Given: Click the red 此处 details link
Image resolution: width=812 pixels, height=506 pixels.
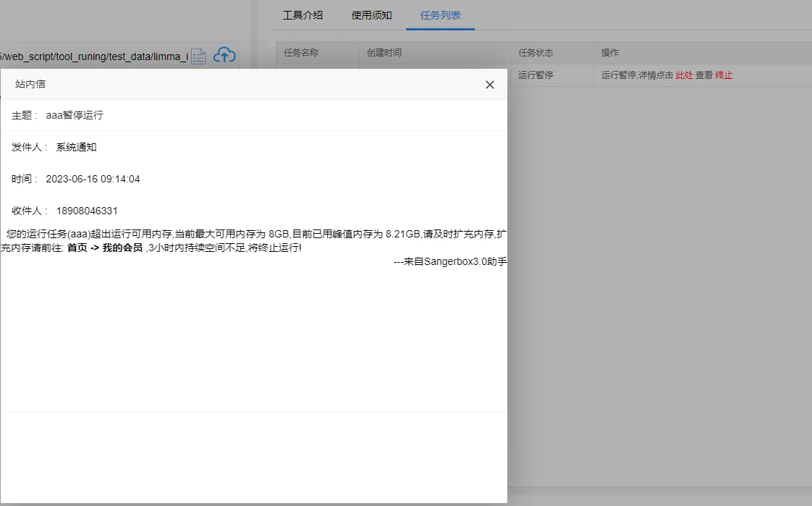Looking at the screenshot, I should point(684,75).
